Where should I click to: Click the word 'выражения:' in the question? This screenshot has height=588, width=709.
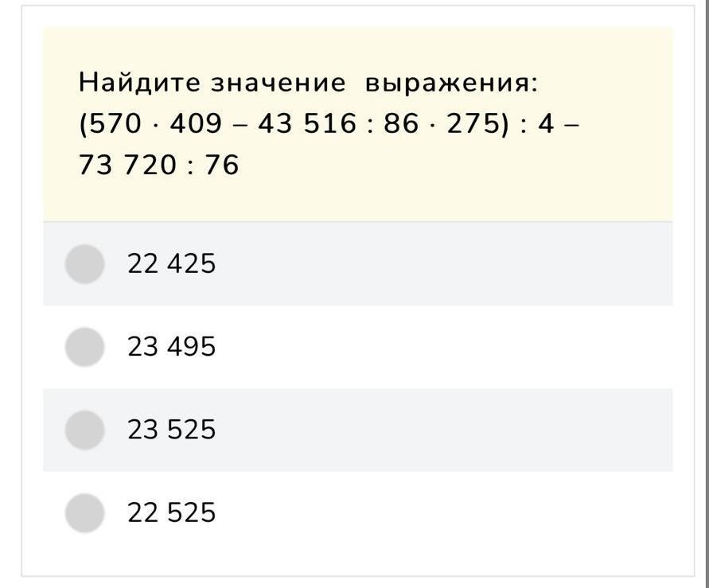coord(451,84)
